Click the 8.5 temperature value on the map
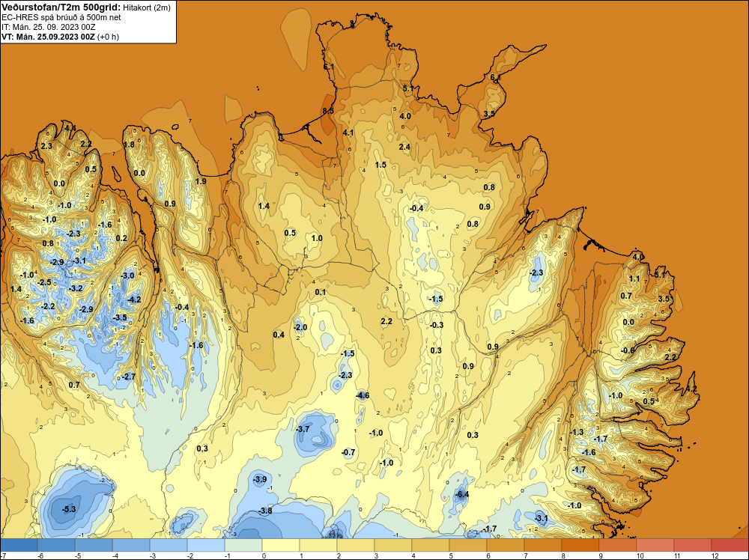Screen dimensions: 749x560 pos(328,111)
